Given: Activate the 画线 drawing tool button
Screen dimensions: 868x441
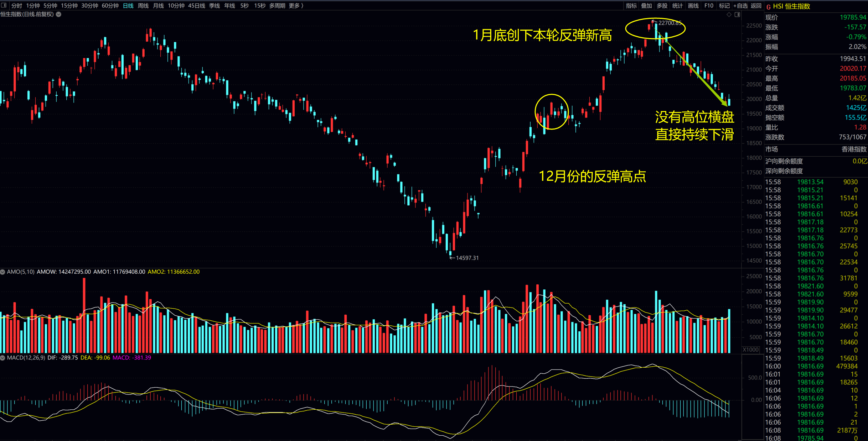Looking at the screenshot, I should [x=693, y=6].
